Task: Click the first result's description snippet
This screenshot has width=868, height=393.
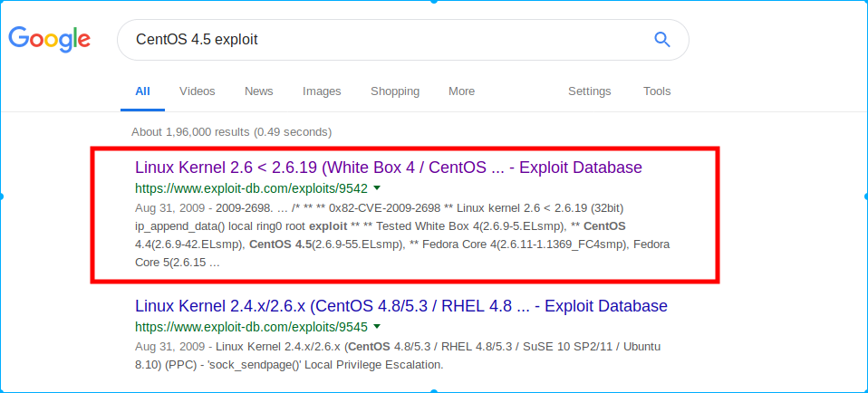Action: pyautogui.click(x=402, y=235)
